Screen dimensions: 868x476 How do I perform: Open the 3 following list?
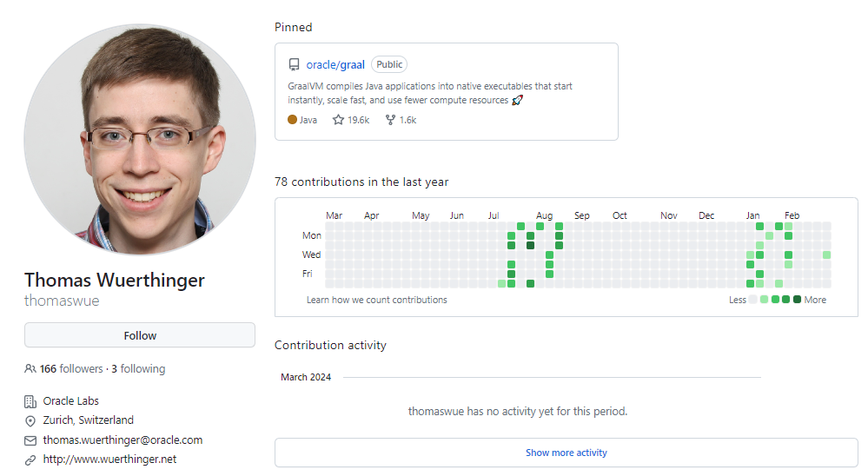(138, 368)
